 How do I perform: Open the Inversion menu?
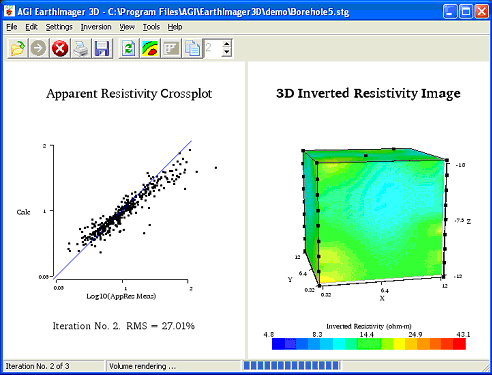click(x=96, y=27)
